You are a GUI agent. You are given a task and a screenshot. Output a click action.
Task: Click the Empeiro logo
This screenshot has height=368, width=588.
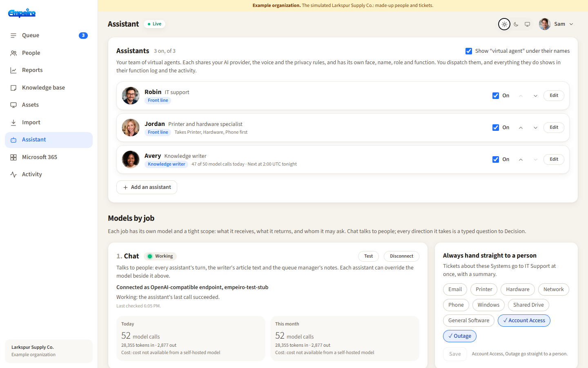(22, 13)
